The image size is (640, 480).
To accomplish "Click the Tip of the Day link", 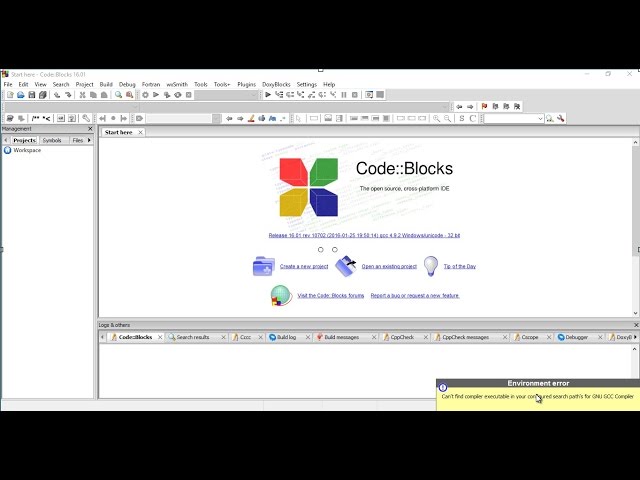I will pos(460,267).
